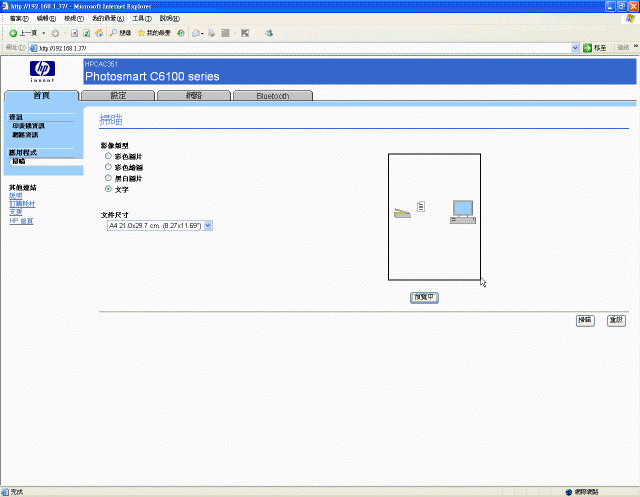Expand the links toolbar chevron

(636, 46)
